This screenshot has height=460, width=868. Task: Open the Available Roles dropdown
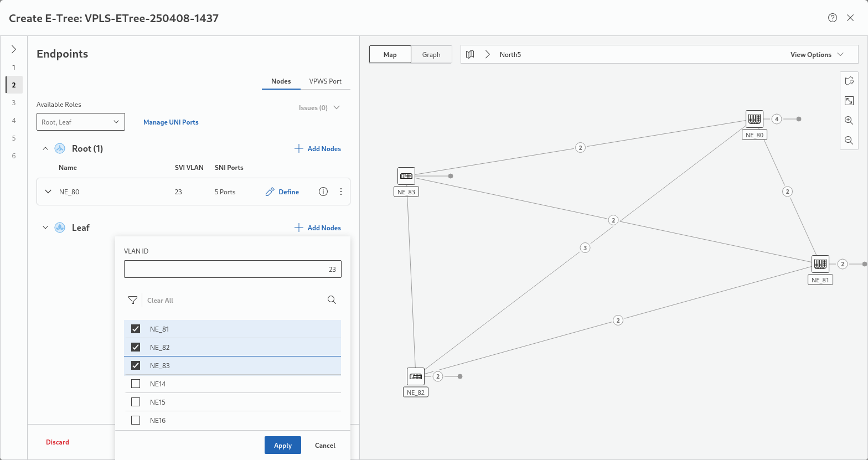pyautogui.click(x=81, y=122)
